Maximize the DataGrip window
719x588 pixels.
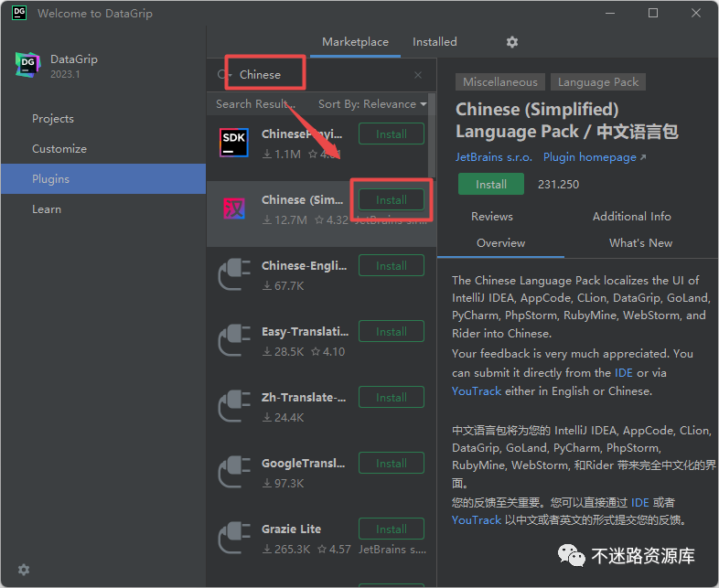(x=653, y=14)
